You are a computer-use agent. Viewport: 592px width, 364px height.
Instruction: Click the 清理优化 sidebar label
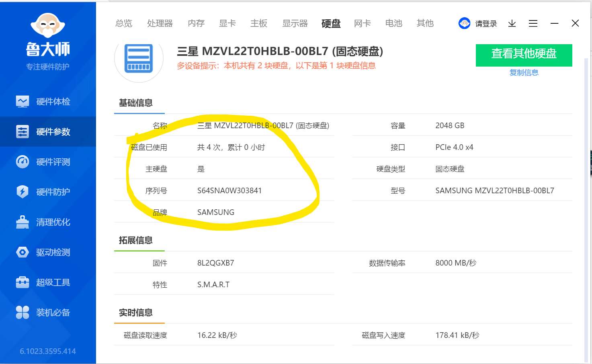(53, 222)
